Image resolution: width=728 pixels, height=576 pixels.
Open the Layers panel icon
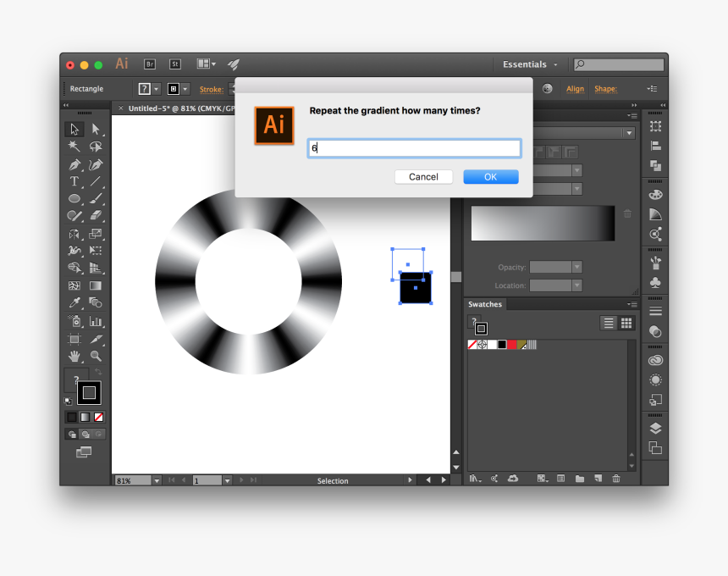655,429
